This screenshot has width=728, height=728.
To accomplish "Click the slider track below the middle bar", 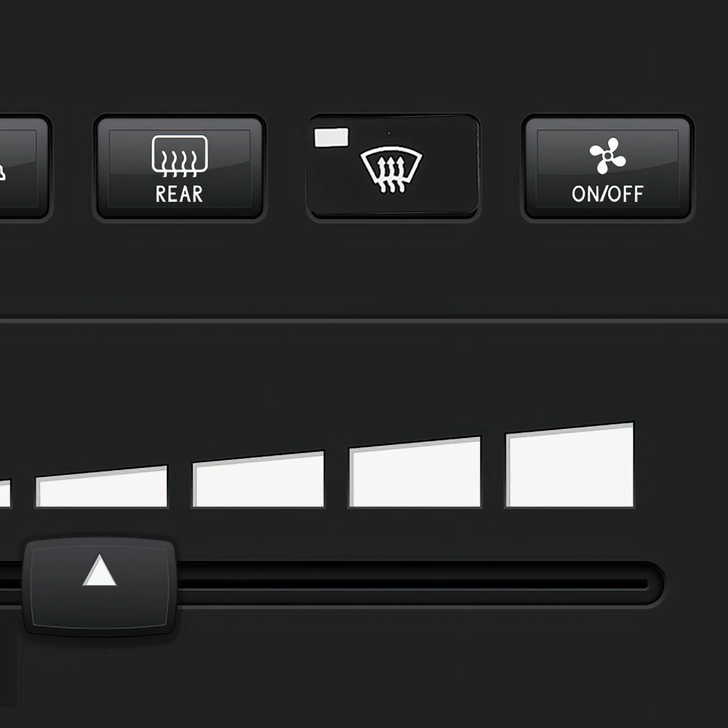I will coord(258,584).
